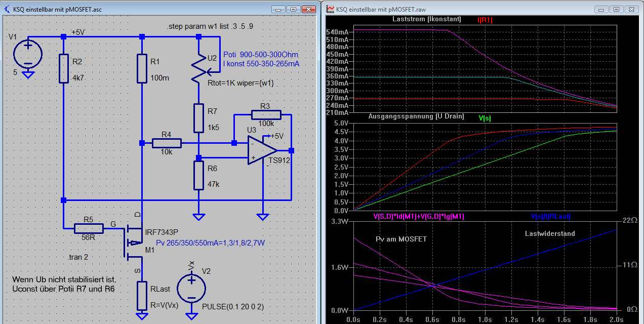Click the Ausgangsspannung (U Drain) annotation
The height and width of the screenshot is (324, 644).
tap(416, 116)
